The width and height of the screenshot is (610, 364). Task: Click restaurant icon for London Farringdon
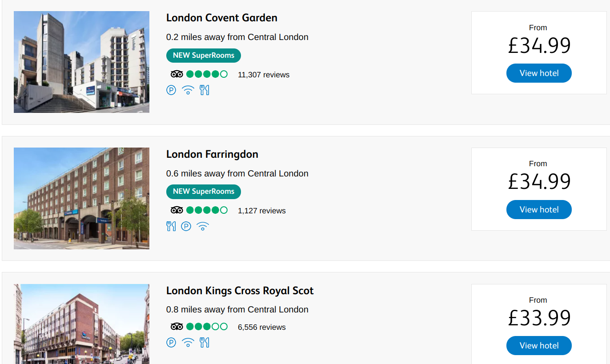(x=171, y=226)
